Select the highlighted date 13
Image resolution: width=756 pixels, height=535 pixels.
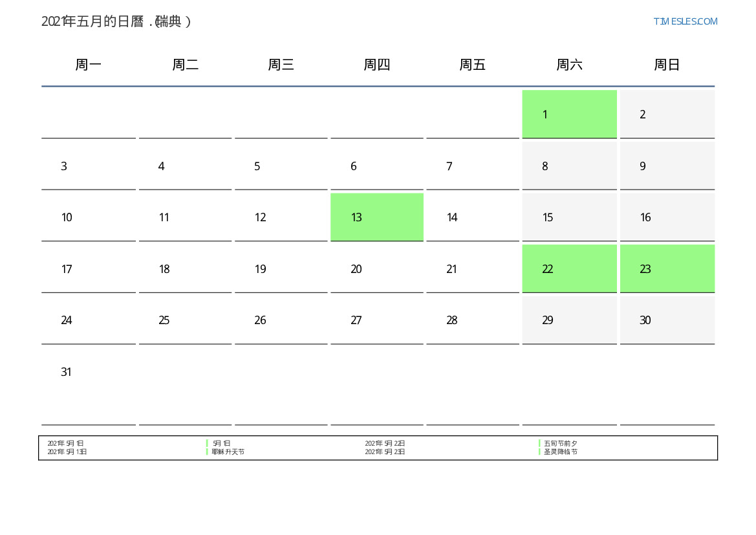tap(376, 217)
